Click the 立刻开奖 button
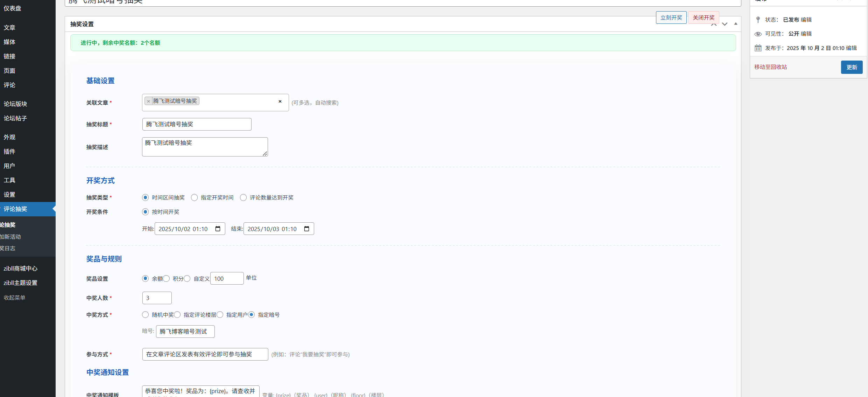868x397 pixels. tap(671, 18)
